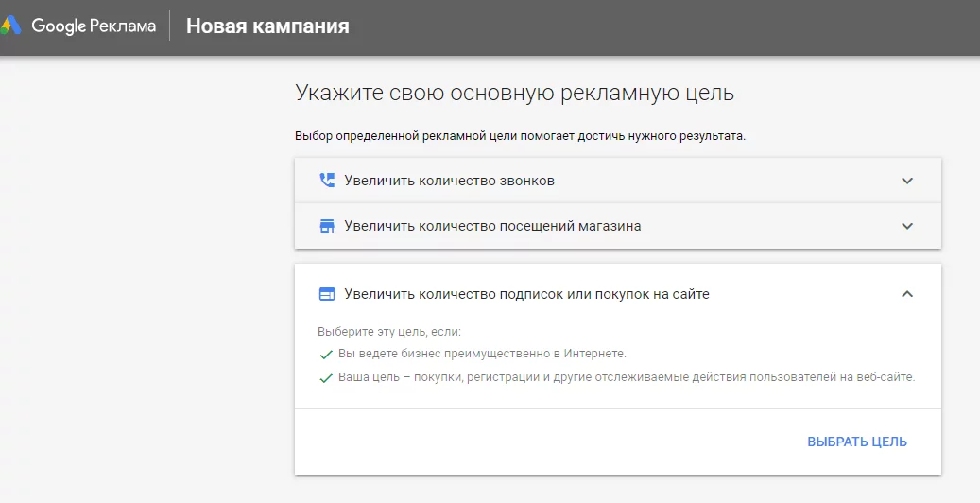Screen dimensions: 980x503
Task: Choose the goal 'Увеличить количество посещений магазина'
Action: pos(617,226)
